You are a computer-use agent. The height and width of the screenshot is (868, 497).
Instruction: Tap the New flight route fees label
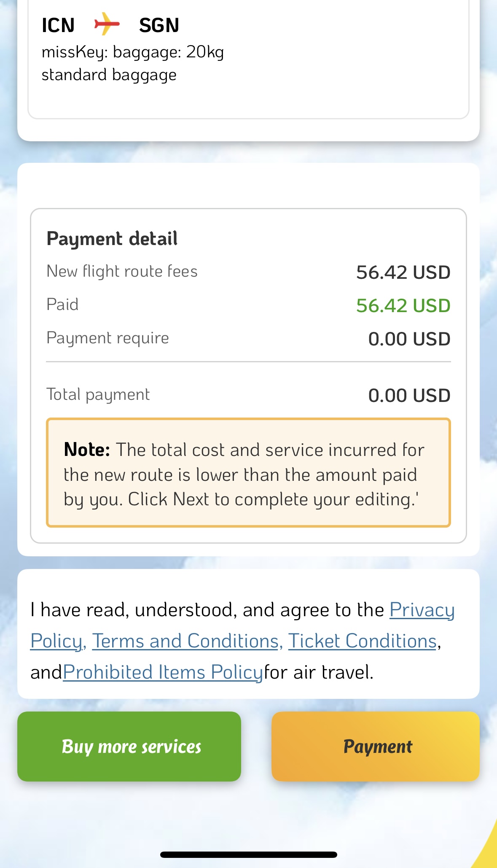[122, 271]
